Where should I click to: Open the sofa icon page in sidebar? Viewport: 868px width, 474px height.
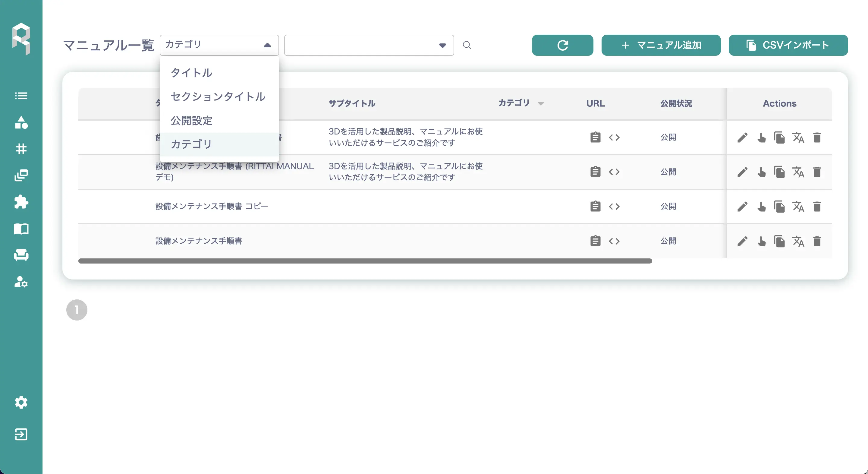coord(21,255)
